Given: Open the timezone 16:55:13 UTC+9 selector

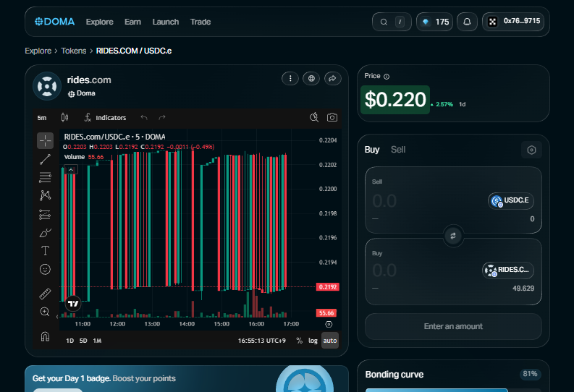Looking at the screenshot, I should coord(262,341).
